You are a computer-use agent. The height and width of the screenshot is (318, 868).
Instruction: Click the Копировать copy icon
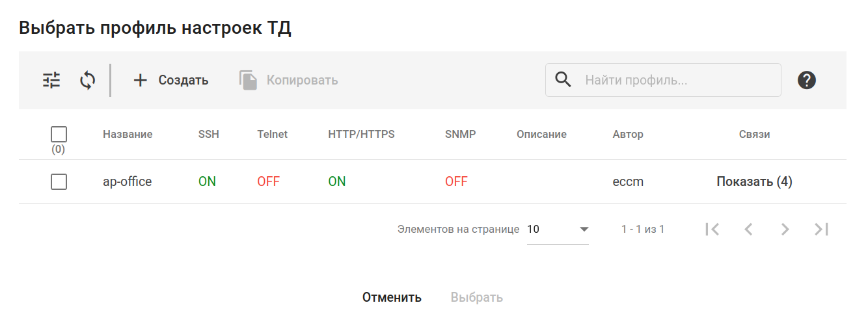click(248, 81)
